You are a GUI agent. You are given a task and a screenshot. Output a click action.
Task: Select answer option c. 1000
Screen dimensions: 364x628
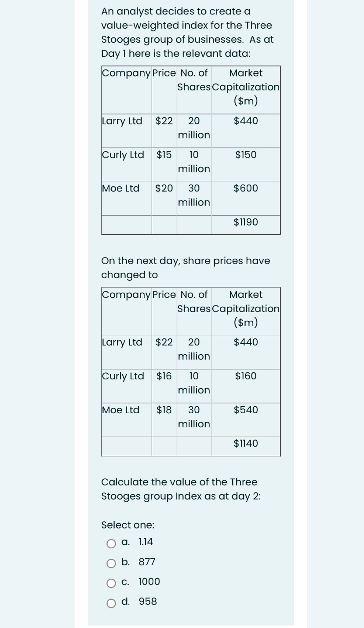(111, 582)
